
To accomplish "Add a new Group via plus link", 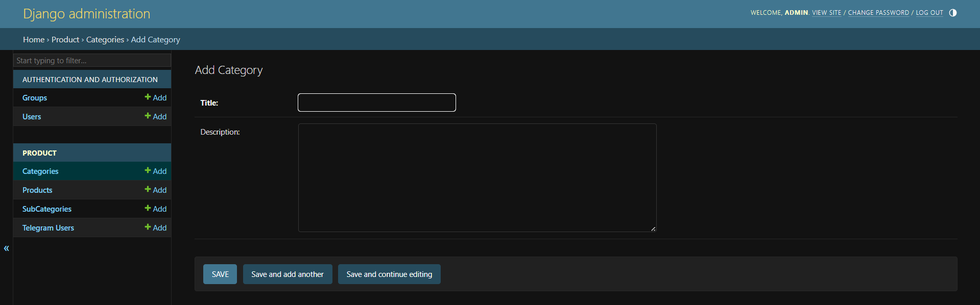I will (x=156, y=97).
